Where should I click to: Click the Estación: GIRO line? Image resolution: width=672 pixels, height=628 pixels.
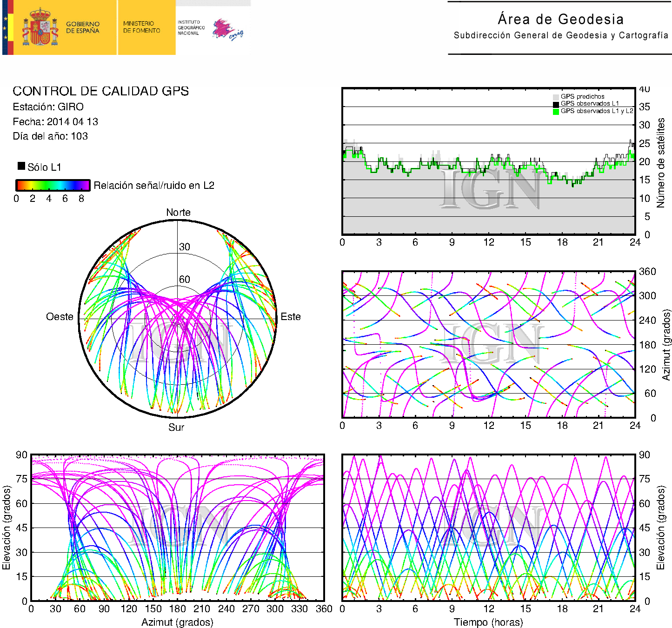coord(48,107)
